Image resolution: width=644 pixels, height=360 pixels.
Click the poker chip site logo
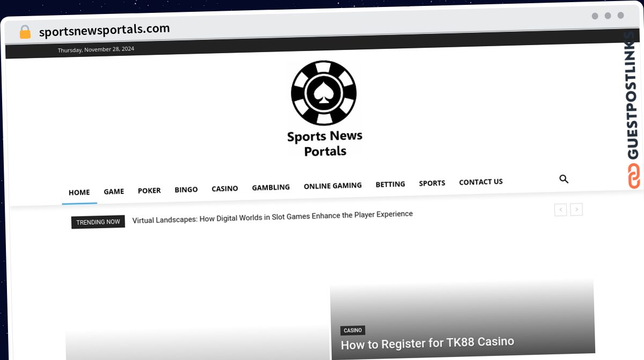324,93
